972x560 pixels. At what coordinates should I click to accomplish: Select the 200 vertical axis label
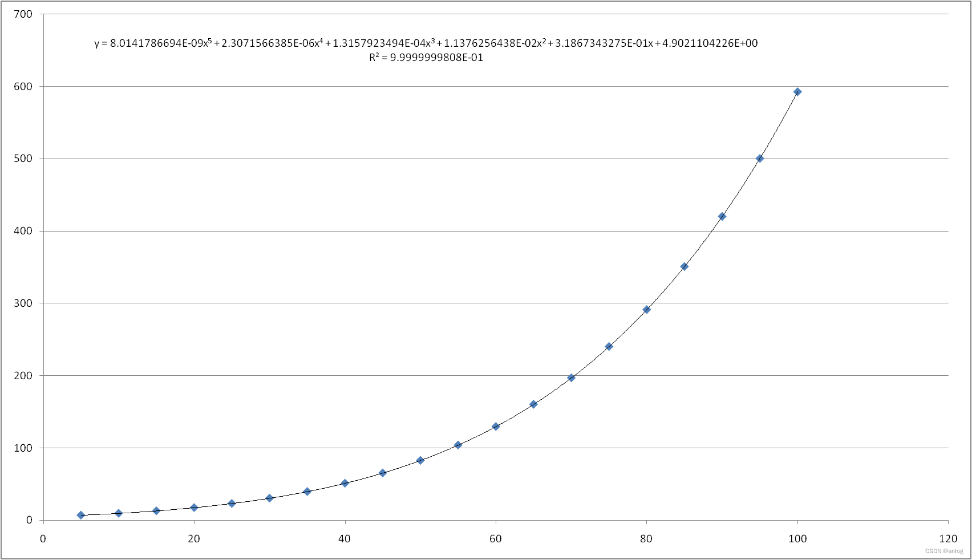[x=23, y=376]
